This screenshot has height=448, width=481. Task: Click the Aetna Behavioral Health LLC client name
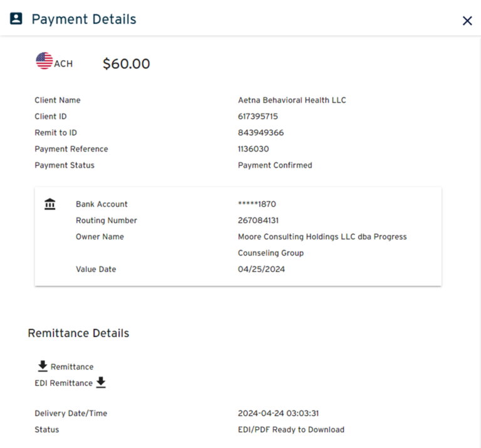pos(292,100)
